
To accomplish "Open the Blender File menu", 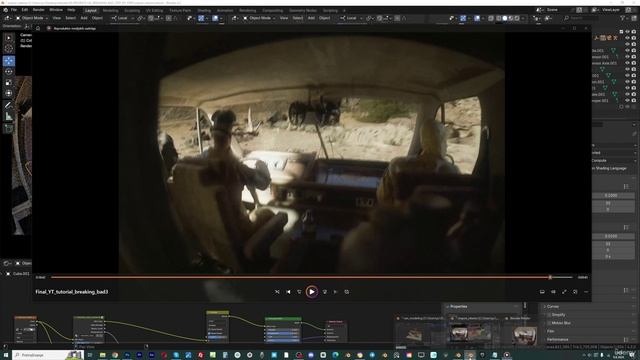I will (14, 10).
